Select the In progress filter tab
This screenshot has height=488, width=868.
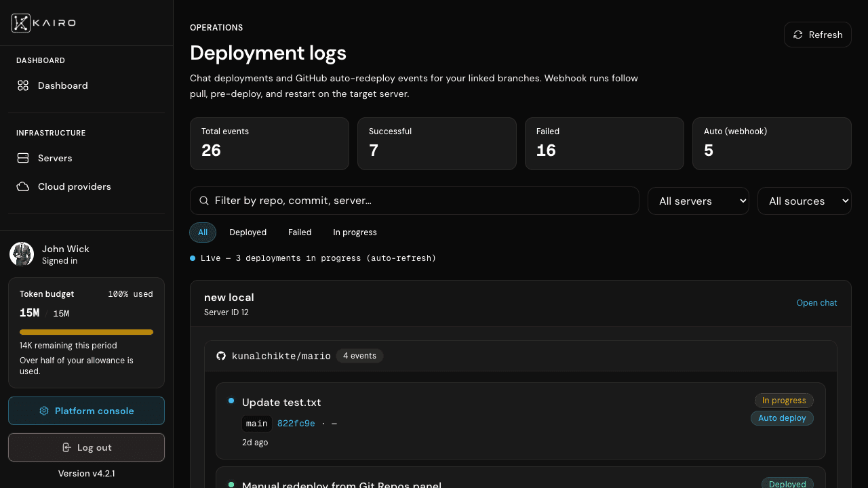tap(355, 232)
